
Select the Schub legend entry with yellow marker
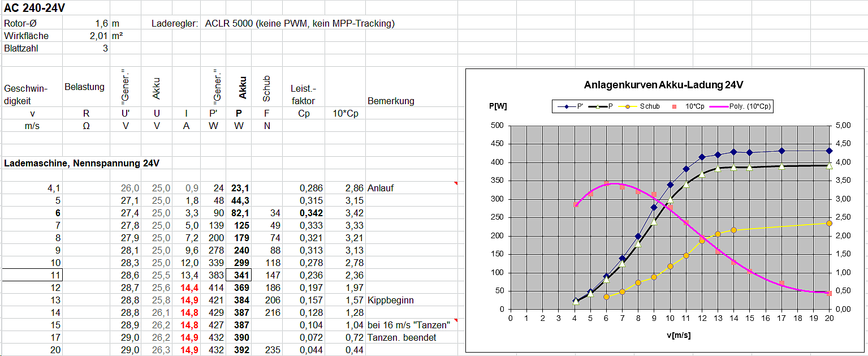644,106
